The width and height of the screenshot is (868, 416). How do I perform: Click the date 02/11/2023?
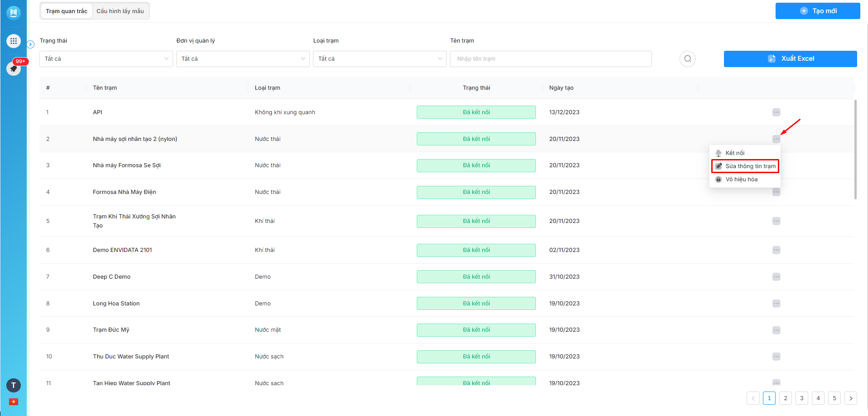564,250
